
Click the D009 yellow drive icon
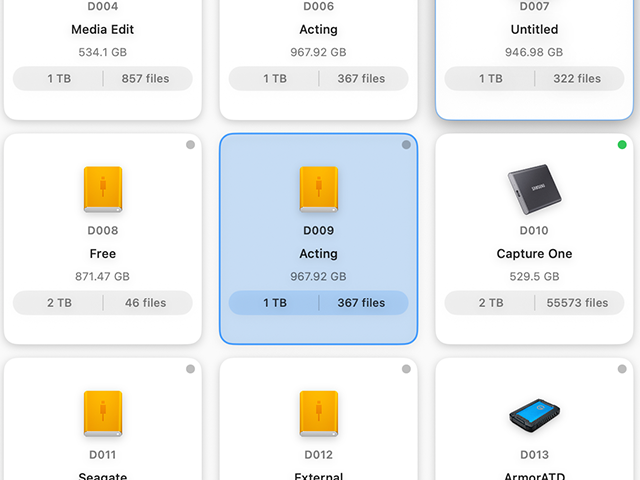click(x=319, y=189)
